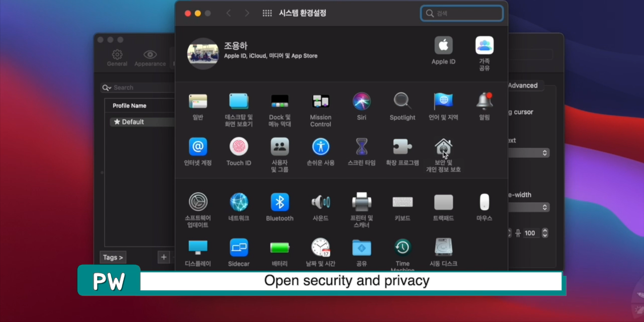Switch to General tab in background window

coord(117,58)
